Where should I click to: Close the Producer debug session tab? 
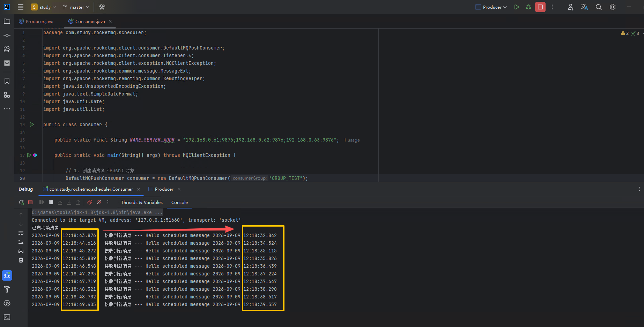[x=179, y=189]
